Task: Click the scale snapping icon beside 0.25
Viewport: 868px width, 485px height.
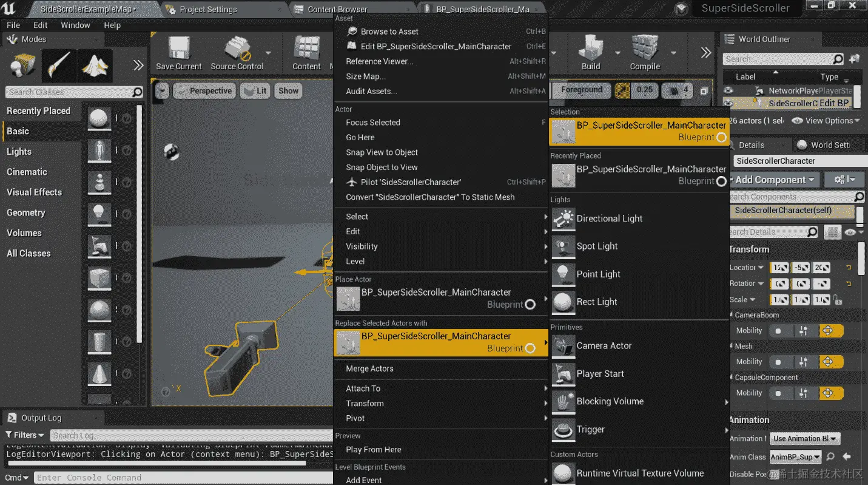Action: coord(622,90)
